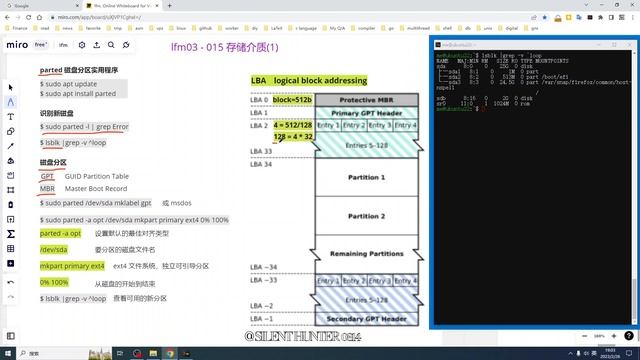Screen dimensions: 640x360
Task: Open Miro board settings gear
Action: pyautogui.click(x=82, y=45)
